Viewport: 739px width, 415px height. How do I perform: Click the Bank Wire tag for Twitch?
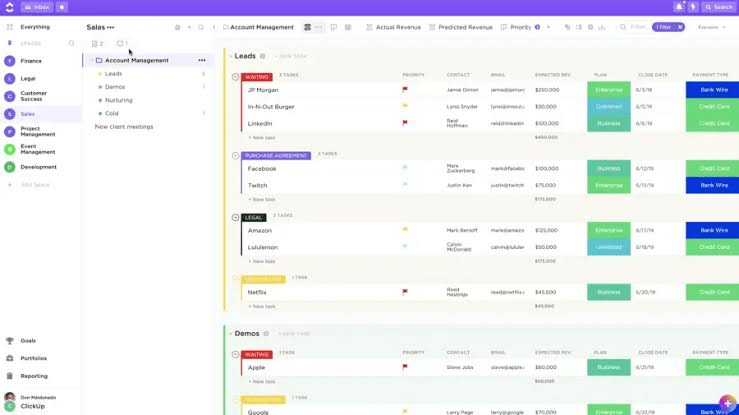pos(713,185)
